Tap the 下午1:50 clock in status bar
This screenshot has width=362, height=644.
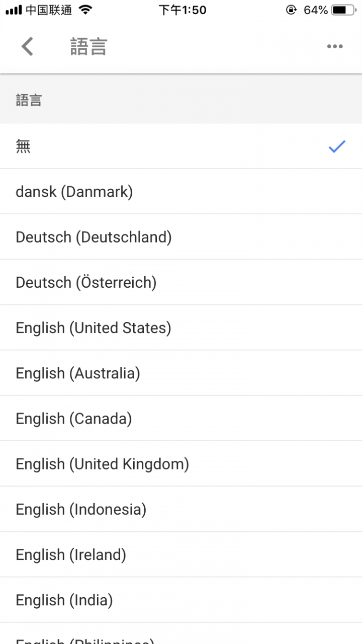point(182,10)
